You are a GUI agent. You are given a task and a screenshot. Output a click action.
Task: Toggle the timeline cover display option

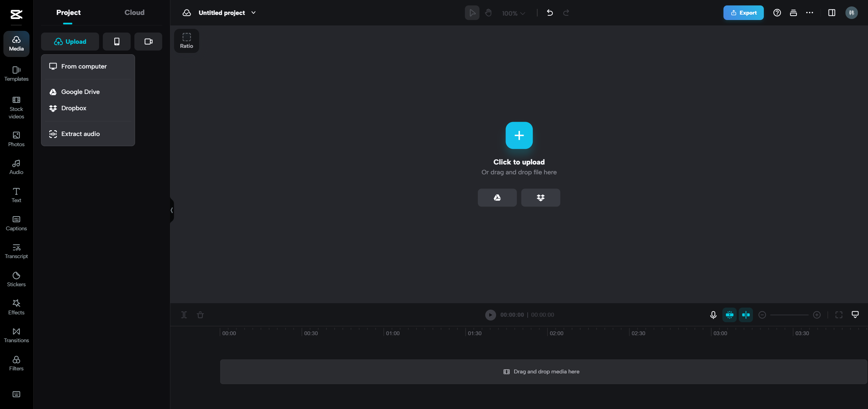click(x=855, y=315)
